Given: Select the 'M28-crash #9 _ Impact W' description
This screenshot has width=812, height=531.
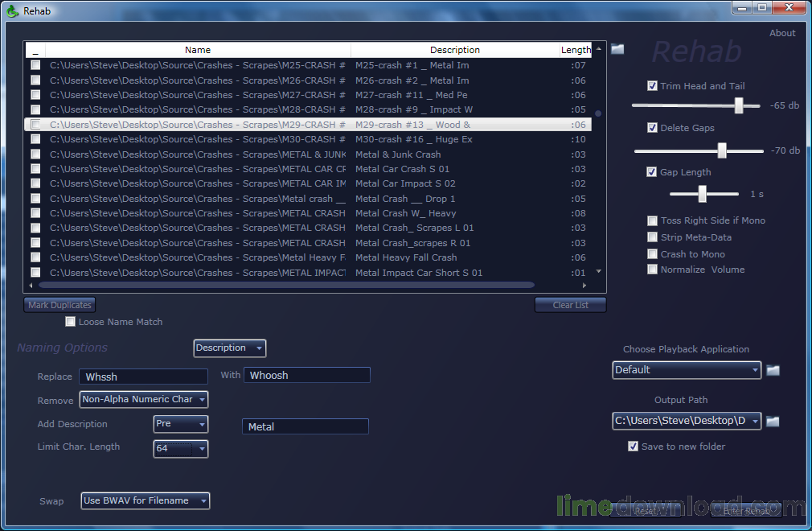Looking at the screenshot, I should pos(414,109).
